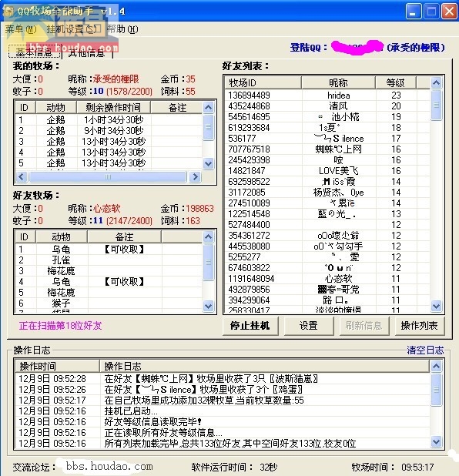
Task: Sort friend list by 牧场ID column header
Action: pos(263,82)
